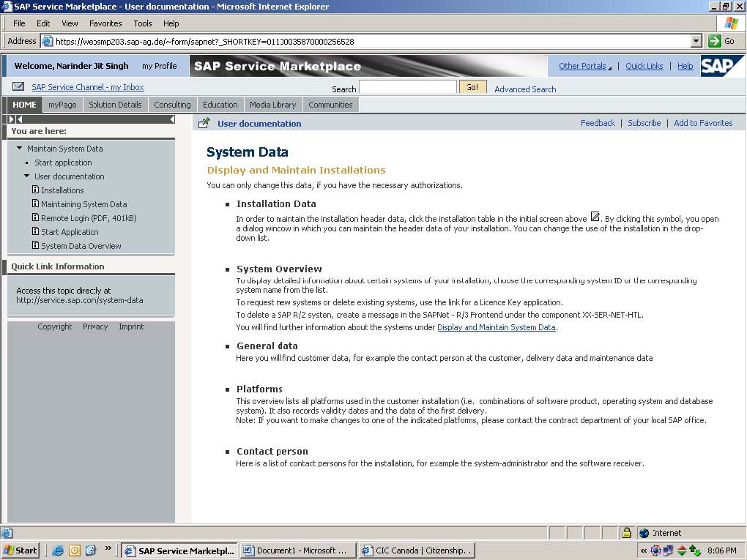
Task: Open the Advanced Search link
Action: pyautogui.click(x=525, y=89)
